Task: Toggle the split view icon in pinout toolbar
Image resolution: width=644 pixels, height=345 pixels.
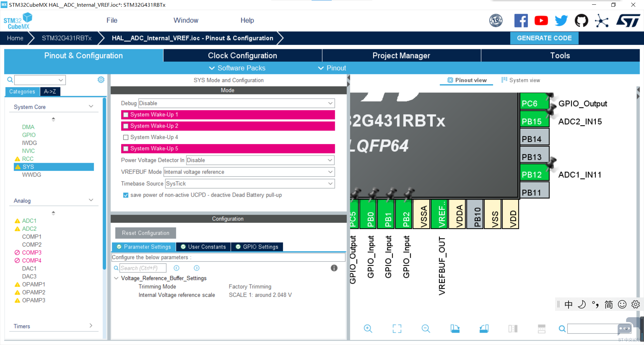Action: coord(513,329)
